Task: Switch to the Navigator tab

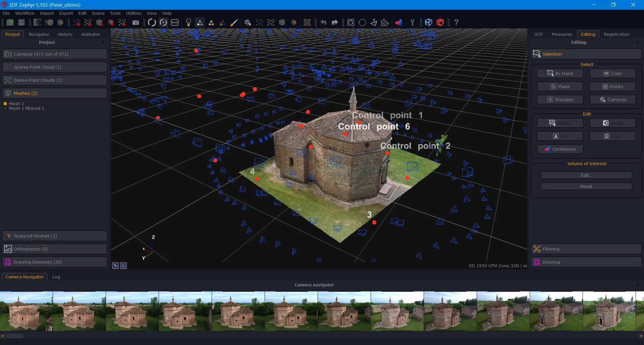Action: click(x=39, y=34)
